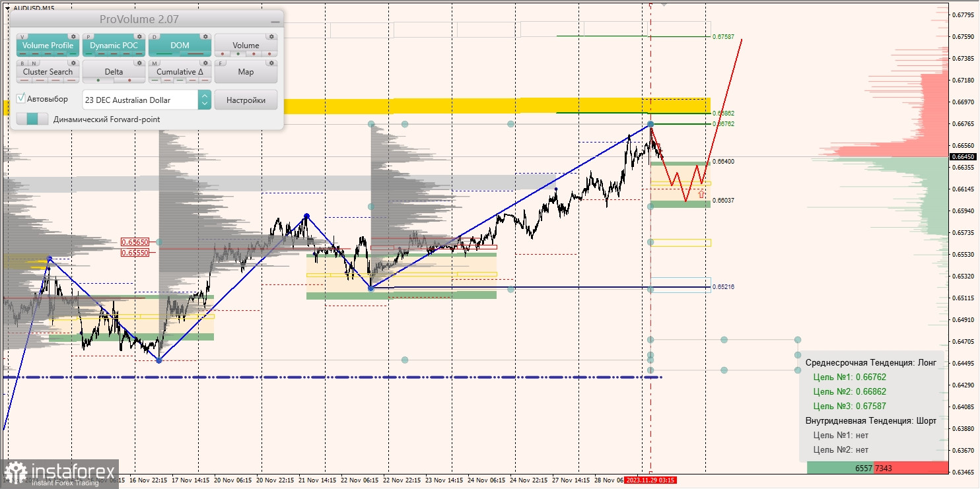Toggle the Cluster Search indicator
This screenshot has width=980, height=489.
pyautogui.click(x=48, y=72)
